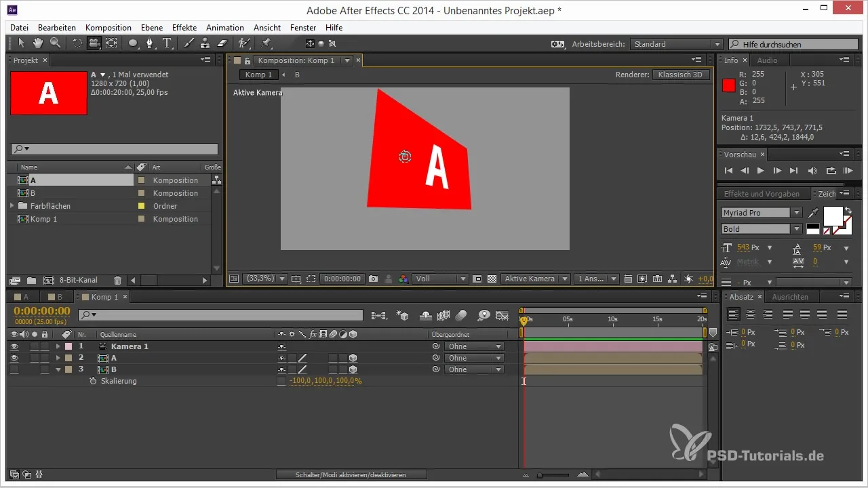This screenshot has height=488, width=868.
Task: Select the Selection arrow tool
Action: pyautogui.click(x=21, y=43)
